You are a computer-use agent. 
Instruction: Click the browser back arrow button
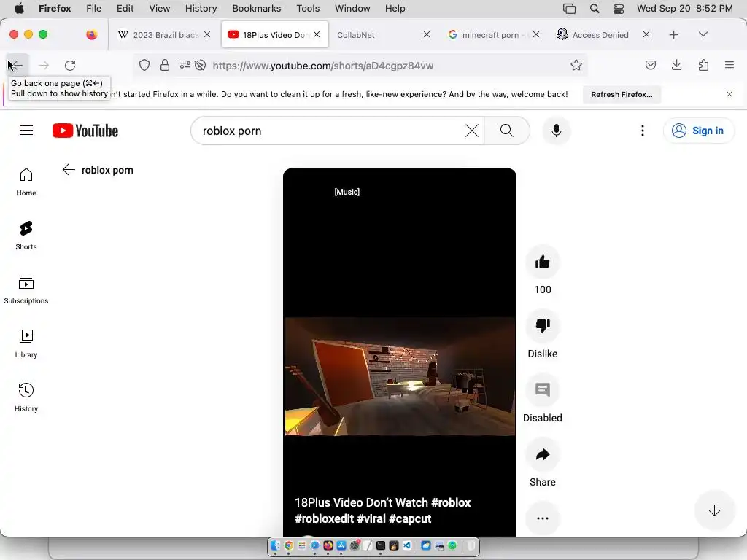[16, 65]
